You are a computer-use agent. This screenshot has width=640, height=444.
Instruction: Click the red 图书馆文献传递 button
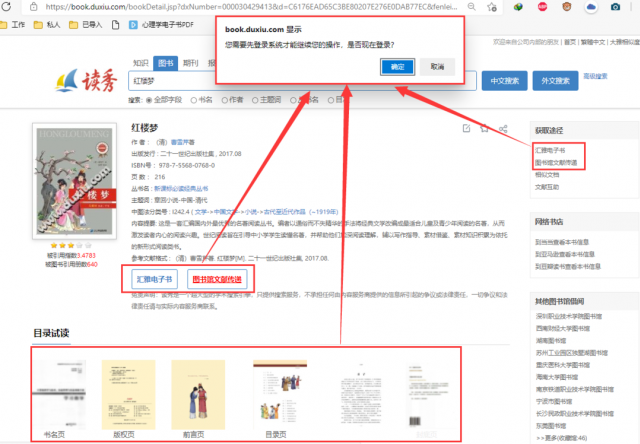[217, 279]
